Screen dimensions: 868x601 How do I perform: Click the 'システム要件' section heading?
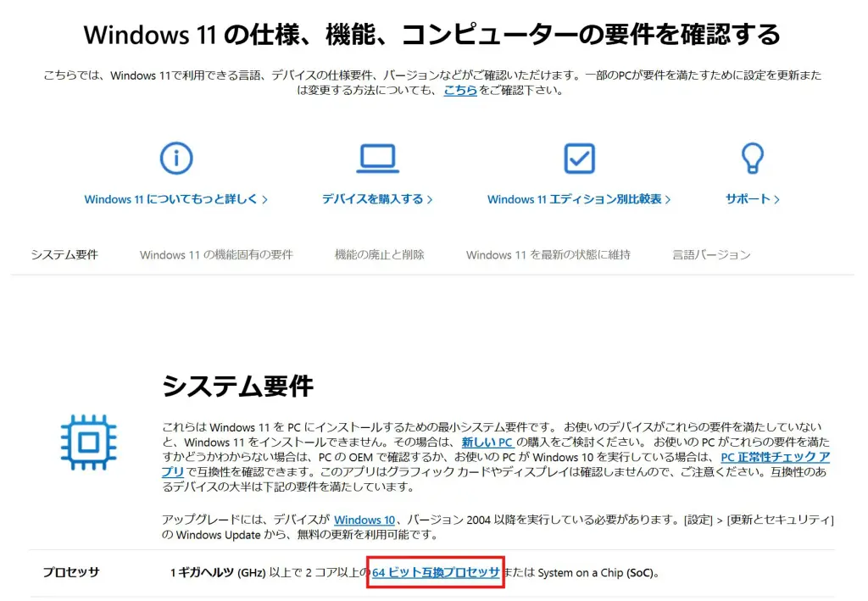click(x=237, y=386)
